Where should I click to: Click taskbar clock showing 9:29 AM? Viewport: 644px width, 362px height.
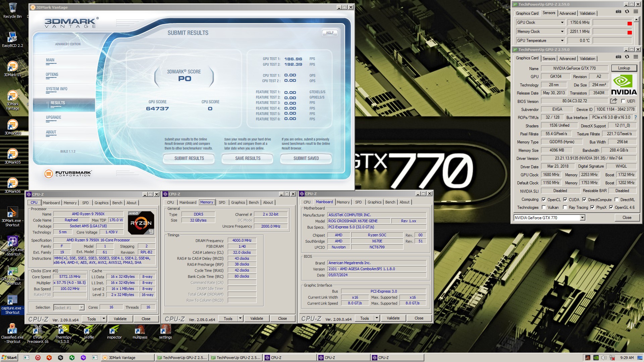(627, 358)
